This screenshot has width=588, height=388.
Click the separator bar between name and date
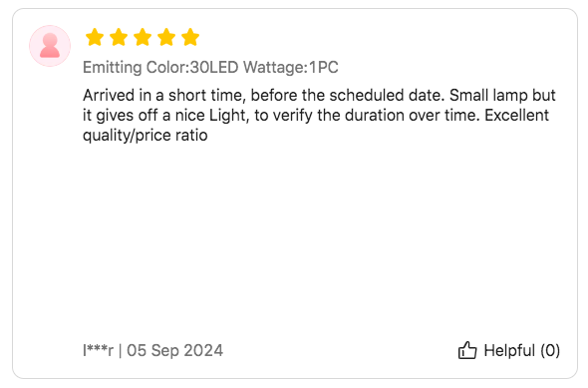click(x=120, y=350)
